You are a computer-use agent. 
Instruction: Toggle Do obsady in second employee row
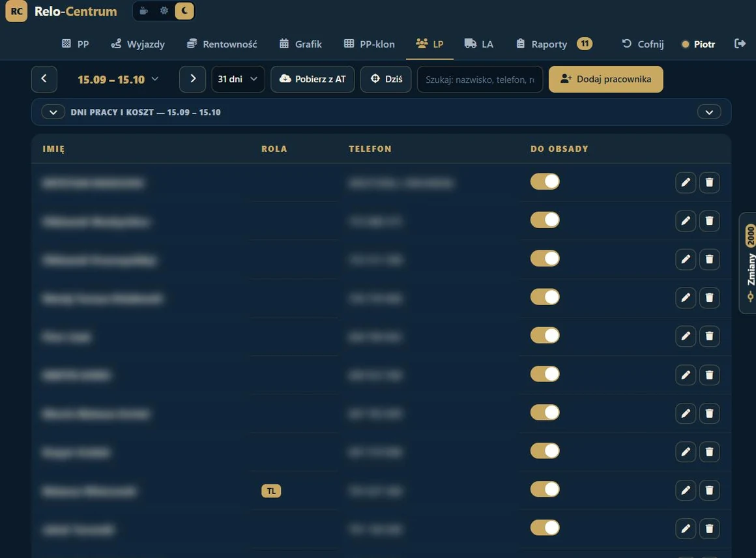tap(545, 220)
